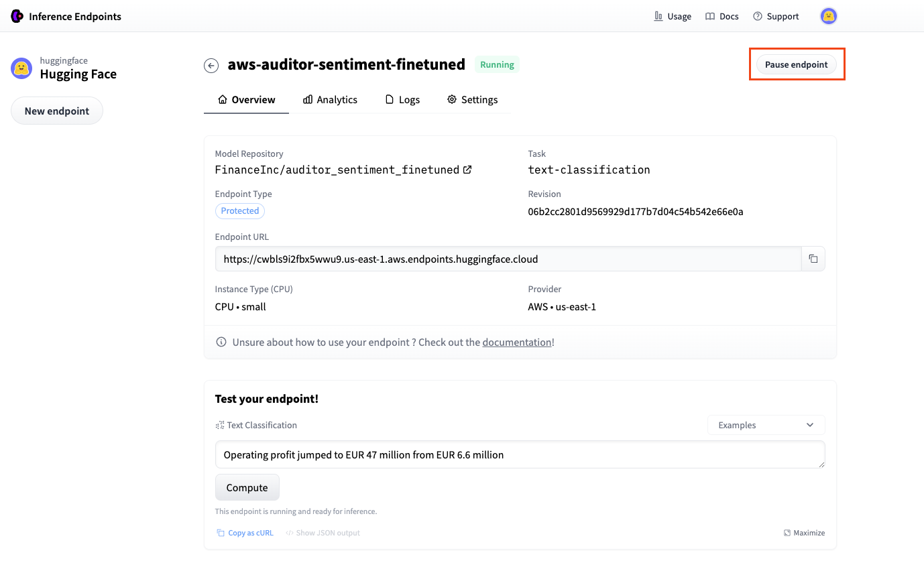
Task: Open the documentation link
Action: (x=517, y=342)
